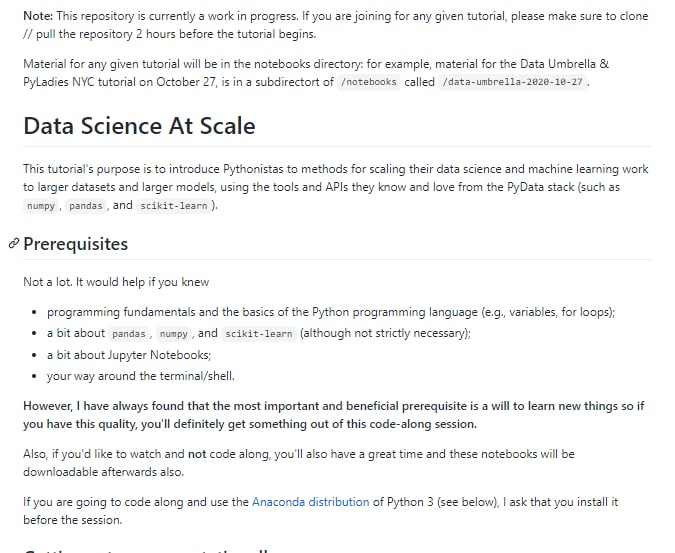The height and width of the screenshot is (553, 675).
Task: Click the bold 'However, I have always found' paragraph
Action: [x=334, y=415]
